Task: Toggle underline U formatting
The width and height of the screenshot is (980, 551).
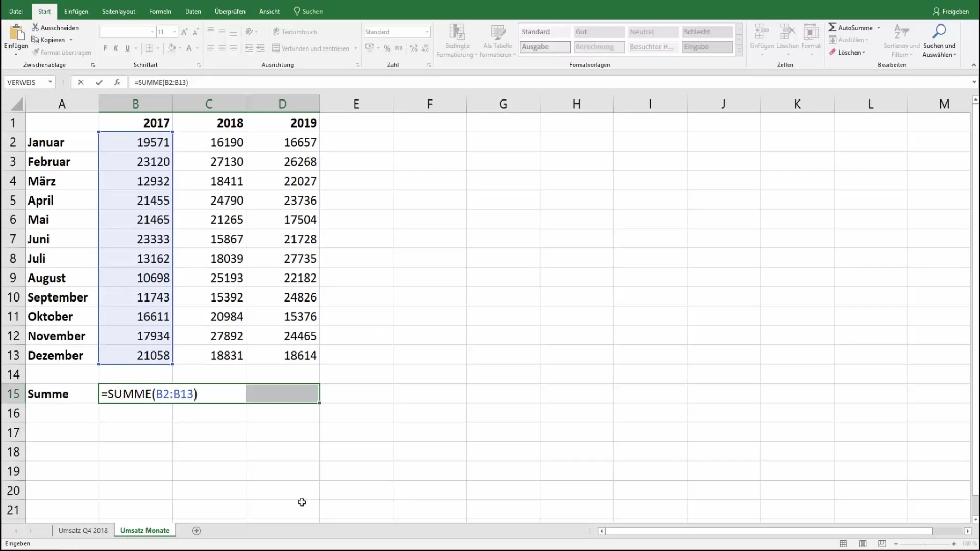Action: (127, 48)
